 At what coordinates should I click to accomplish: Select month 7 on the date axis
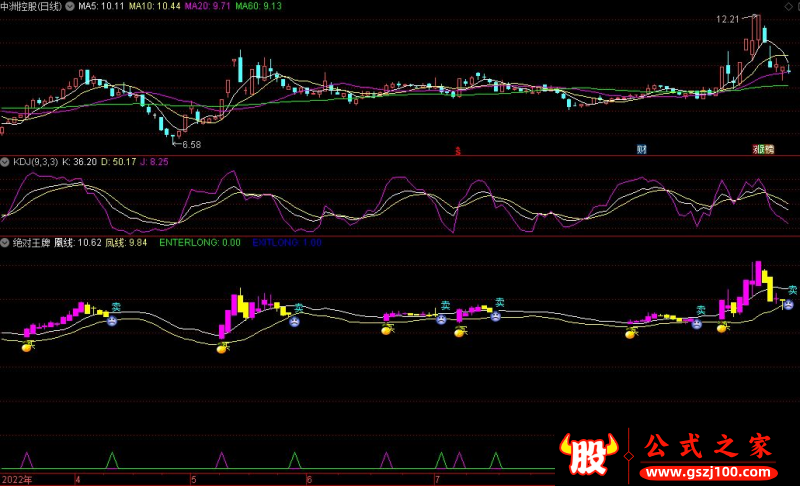(436, 479)
